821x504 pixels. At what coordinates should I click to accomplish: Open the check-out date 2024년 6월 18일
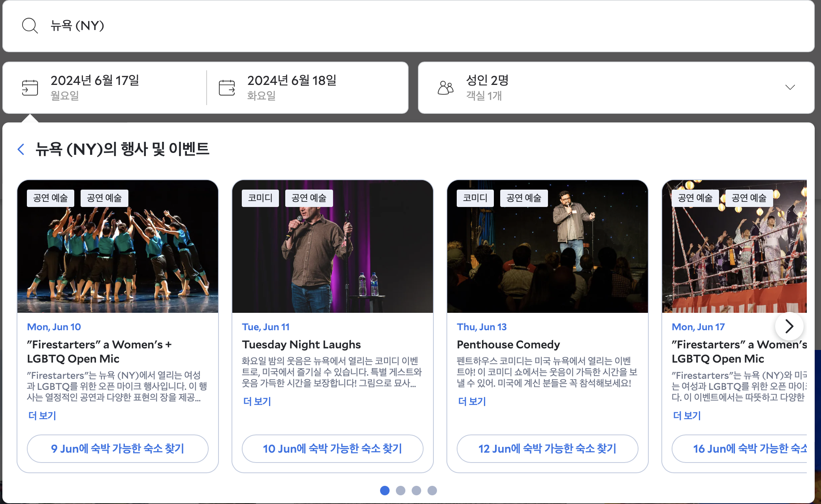pyautogui.click(x=292, y=81)
